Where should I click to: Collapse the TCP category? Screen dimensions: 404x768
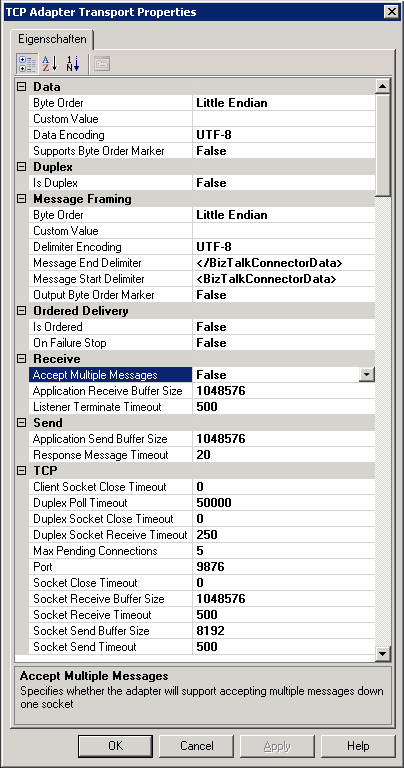[x=22, y=471]
